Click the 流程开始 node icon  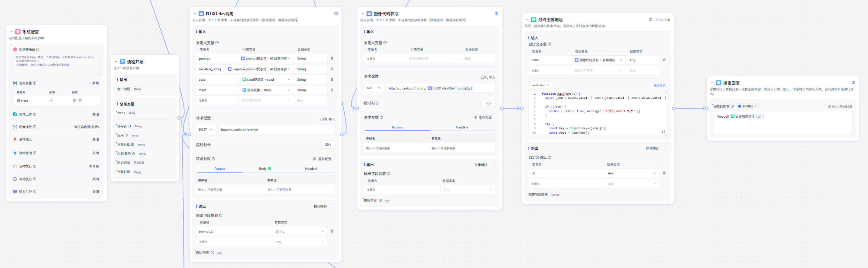tap(123, 62)
